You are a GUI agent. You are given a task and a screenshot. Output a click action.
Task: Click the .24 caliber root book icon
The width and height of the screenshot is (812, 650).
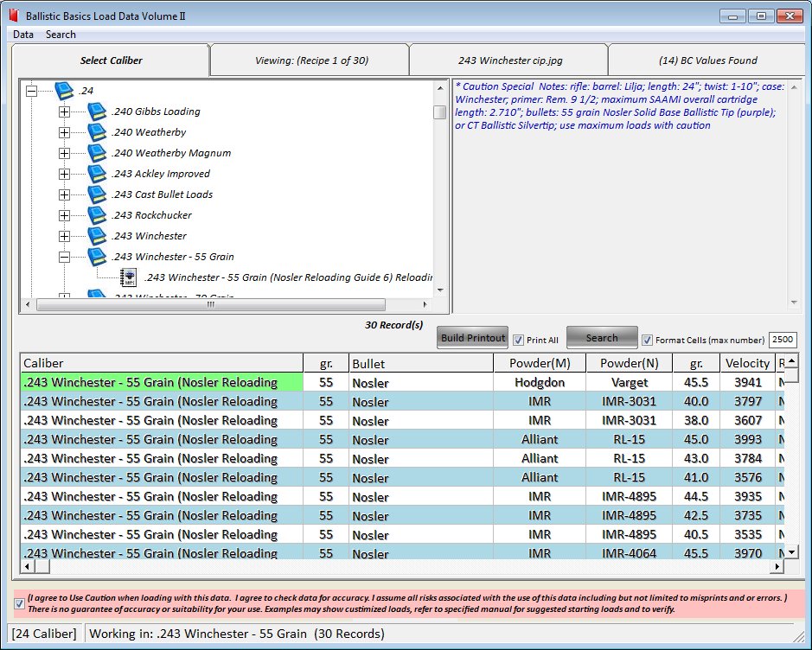64,91
